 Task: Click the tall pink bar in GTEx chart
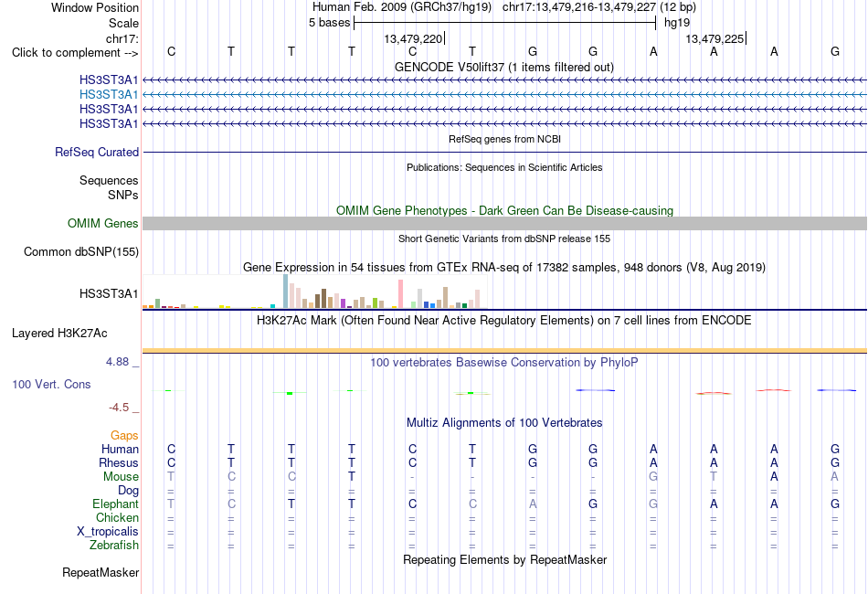(x=400, y=294)
